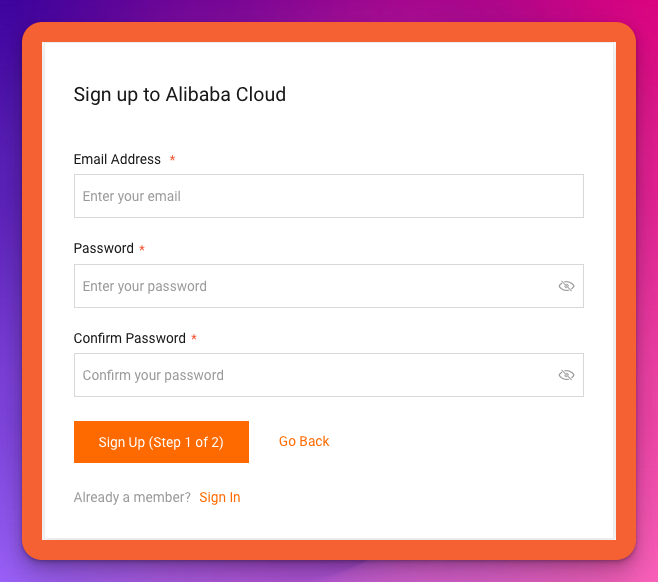
Task: Open the Sign In link
Action: pos(220,497)
